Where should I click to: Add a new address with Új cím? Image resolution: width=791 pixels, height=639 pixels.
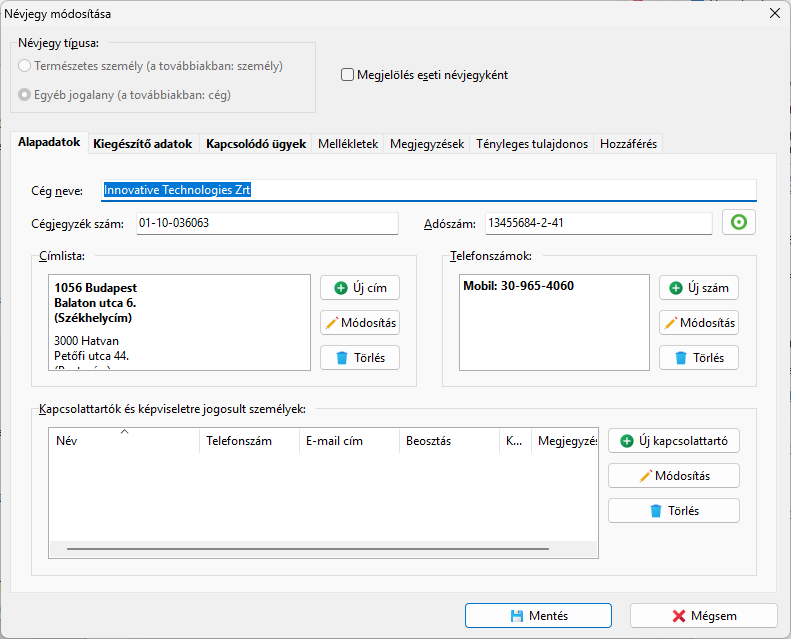(360, 288)
